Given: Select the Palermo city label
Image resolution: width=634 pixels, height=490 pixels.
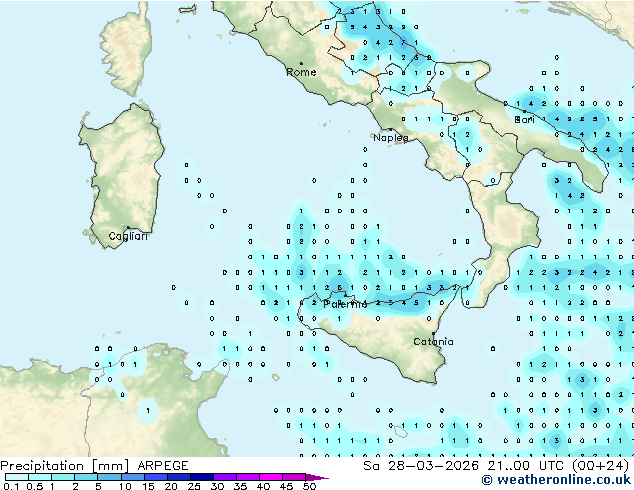Looking at the screenshot, I should [345, 304].
